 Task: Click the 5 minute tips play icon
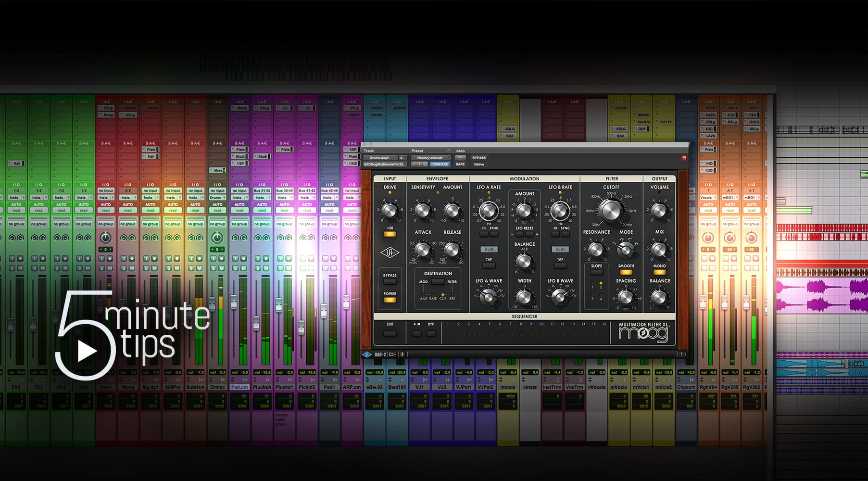[87, 352]
